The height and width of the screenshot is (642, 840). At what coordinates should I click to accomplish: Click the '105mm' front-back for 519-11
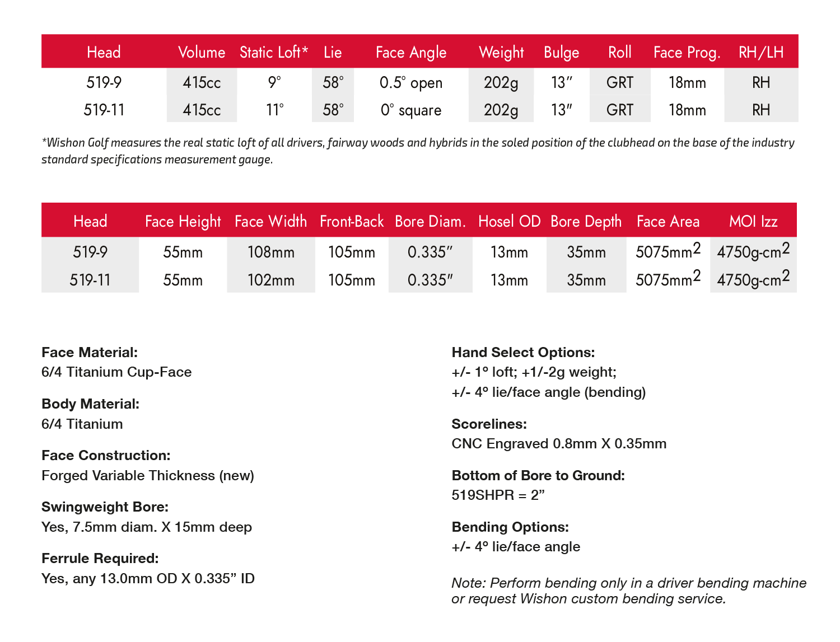point(352,279)
